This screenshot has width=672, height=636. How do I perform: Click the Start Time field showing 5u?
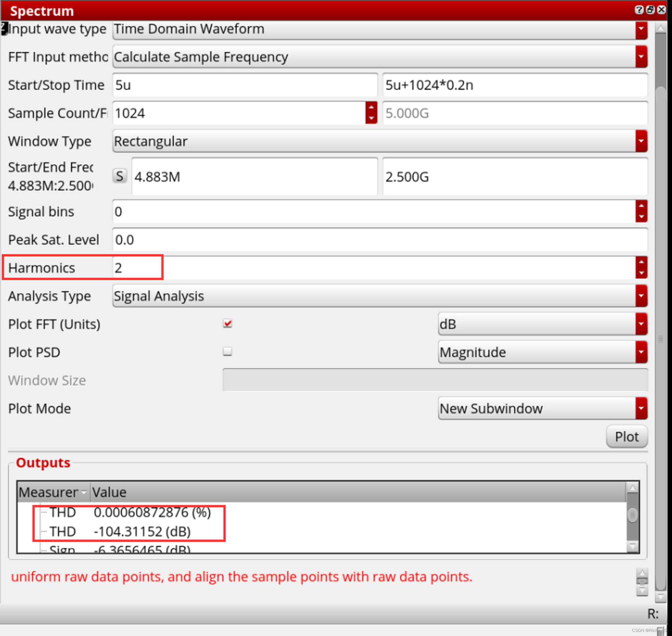245,85
